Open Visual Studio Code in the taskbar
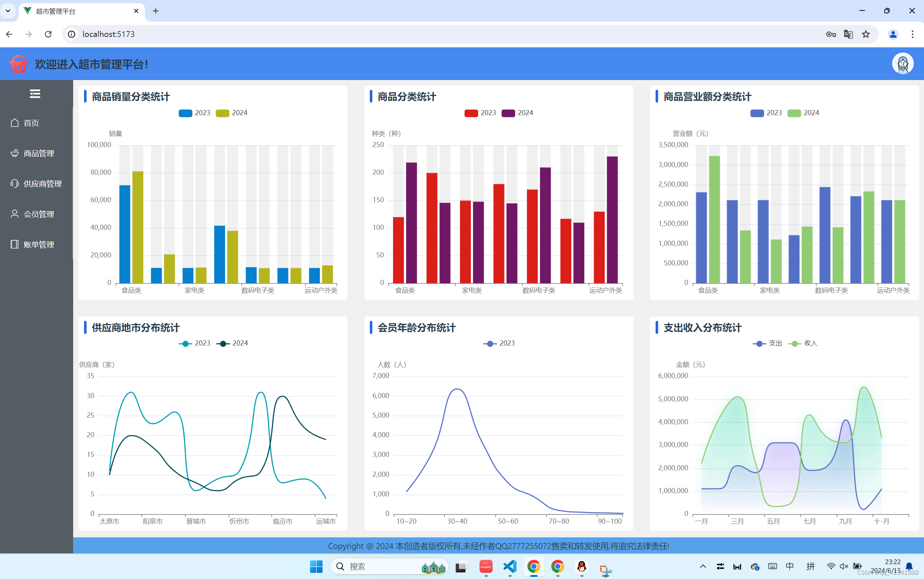Viewport: 924px width, 579px height. [x=510, y=566]
